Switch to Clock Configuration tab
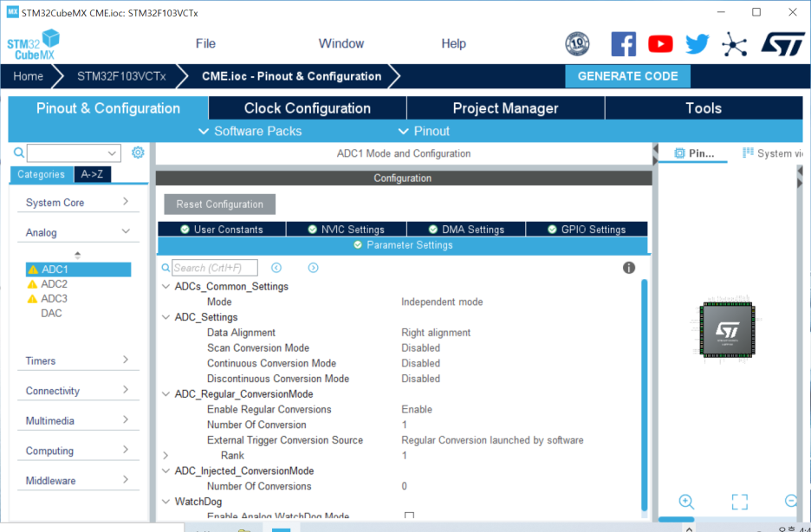The image size is (811, 532). point(308,108)
